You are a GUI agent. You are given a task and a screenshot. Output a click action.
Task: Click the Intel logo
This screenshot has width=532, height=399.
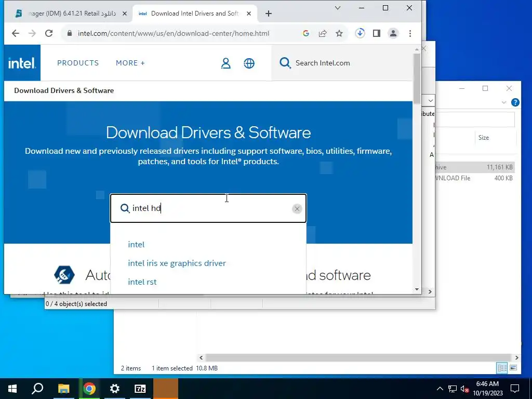[22, 63]
